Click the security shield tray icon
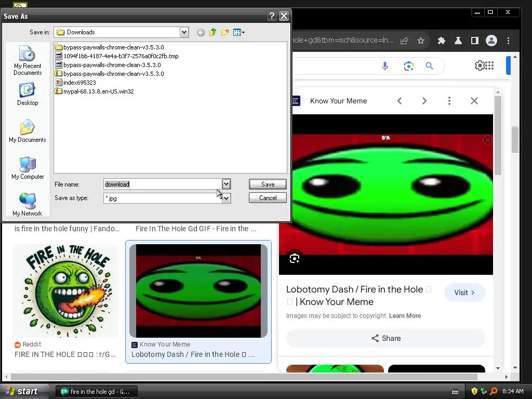532x399 pixels. click(474, 391)
